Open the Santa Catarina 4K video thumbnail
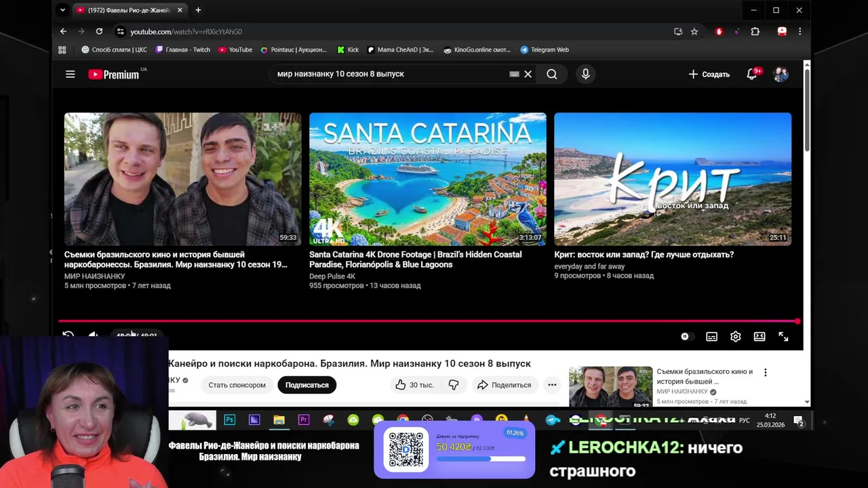This screenshot has width=868, height=488. (428, 179)
